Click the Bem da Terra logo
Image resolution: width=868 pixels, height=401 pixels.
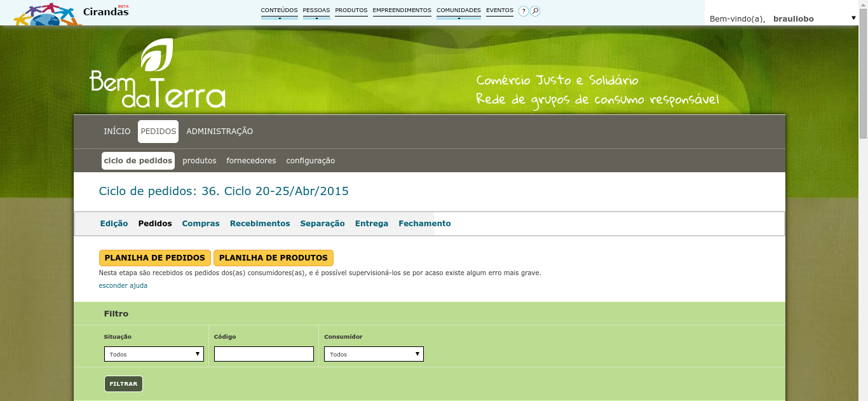coord(158,74)
